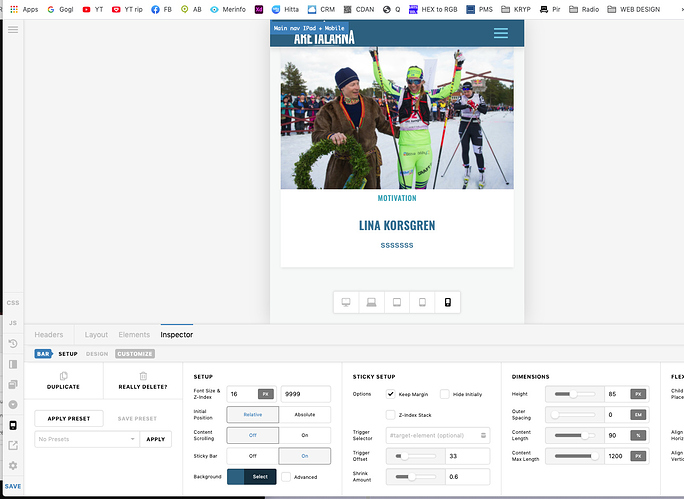This screenshot has height=499, width=684.
Task: Switch preview to the portrait tablet device
Action: tap(422, 302)
